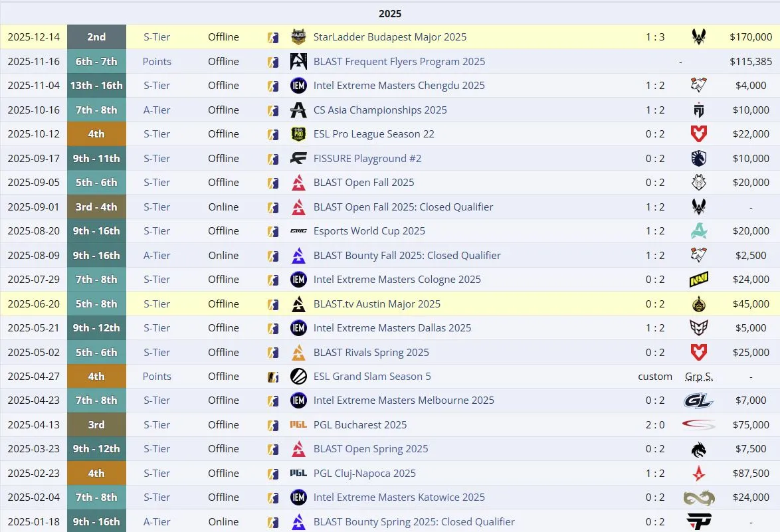
Task: Click the ESL icon beside Grand Slam Season 5
Action: (x=298, y=377)
